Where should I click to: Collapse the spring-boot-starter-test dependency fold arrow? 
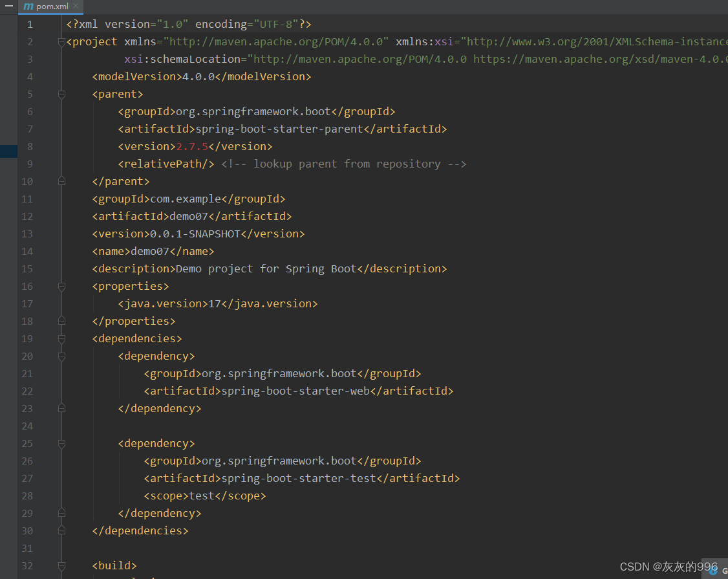[61, 443]
